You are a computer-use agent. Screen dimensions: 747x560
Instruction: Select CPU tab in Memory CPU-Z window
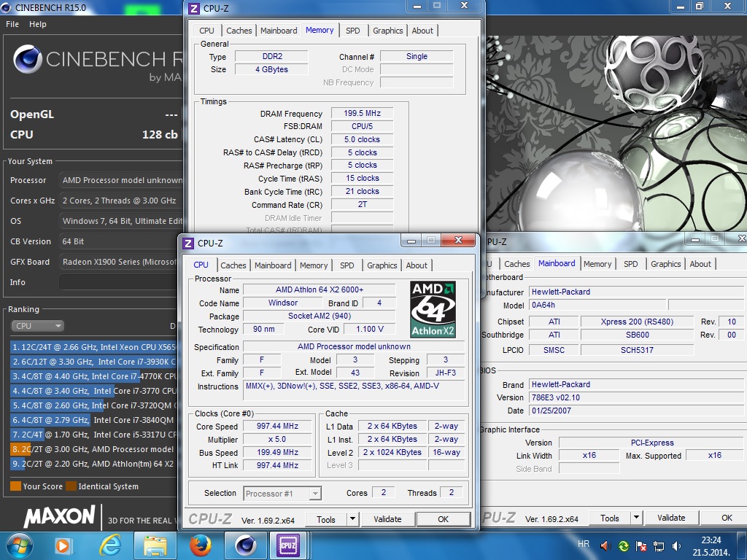point(206,31)
